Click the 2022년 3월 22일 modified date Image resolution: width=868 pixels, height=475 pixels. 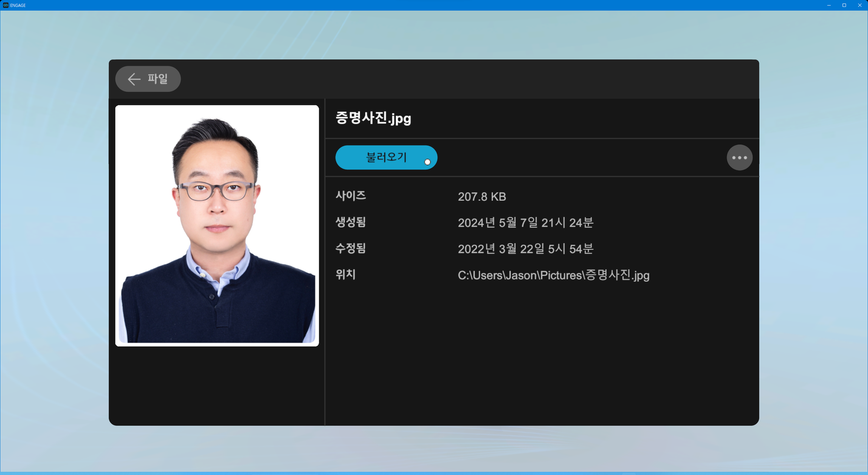(525, 249)
